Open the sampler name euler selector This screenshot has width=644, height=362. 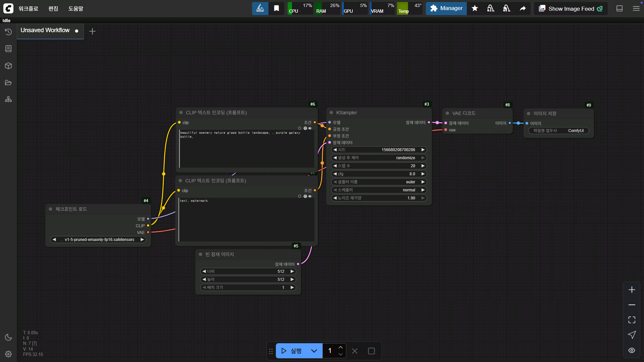379,182
